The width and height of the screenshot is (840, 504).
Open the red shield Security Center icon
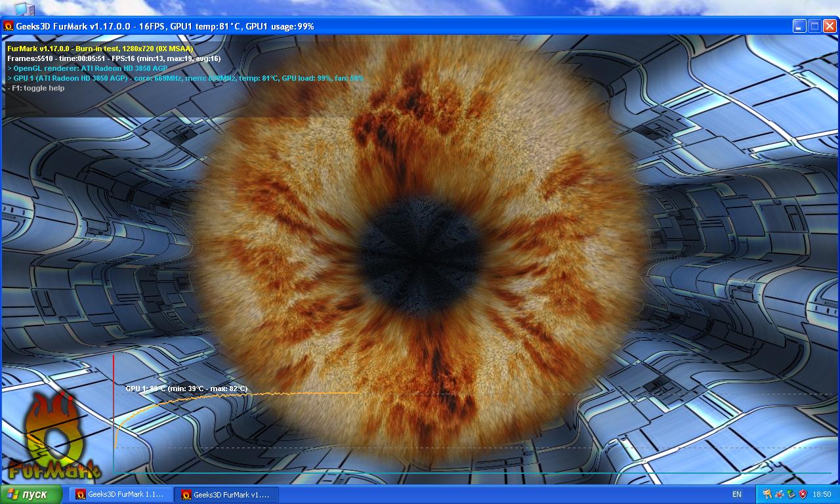pyautogui.click(x=803, y=494)
